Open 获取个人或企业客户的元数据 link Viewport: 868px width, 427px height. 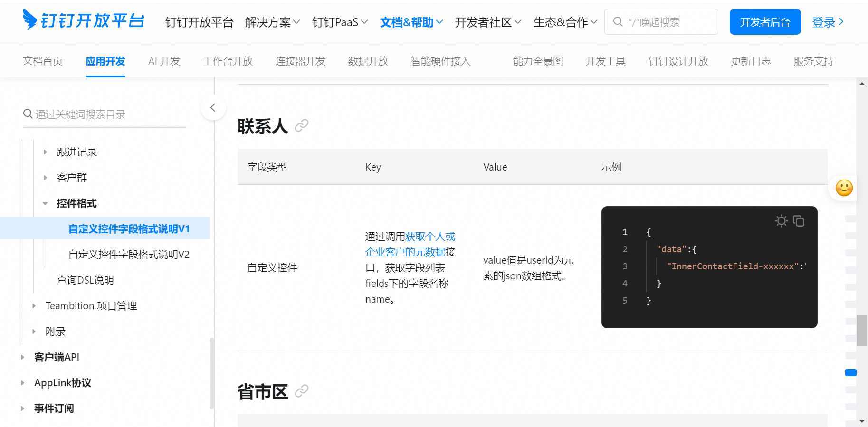click(x=410, y=244)
